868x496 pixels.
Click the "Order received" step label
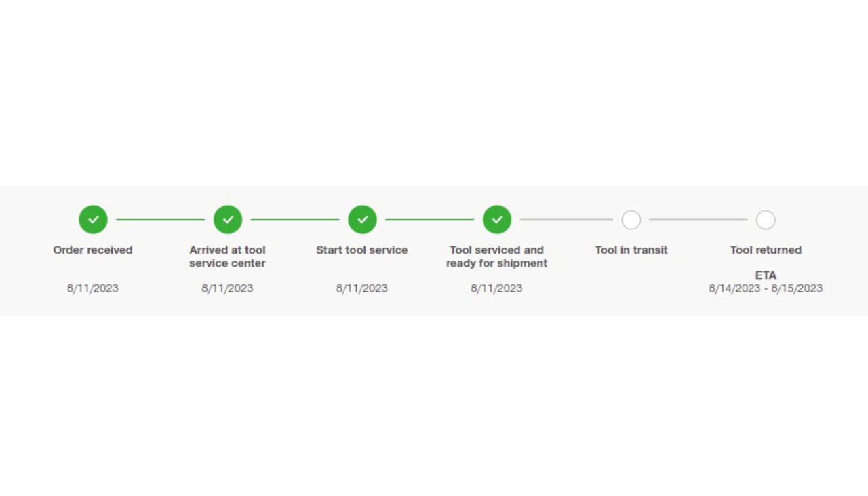[x=93, y=250]
